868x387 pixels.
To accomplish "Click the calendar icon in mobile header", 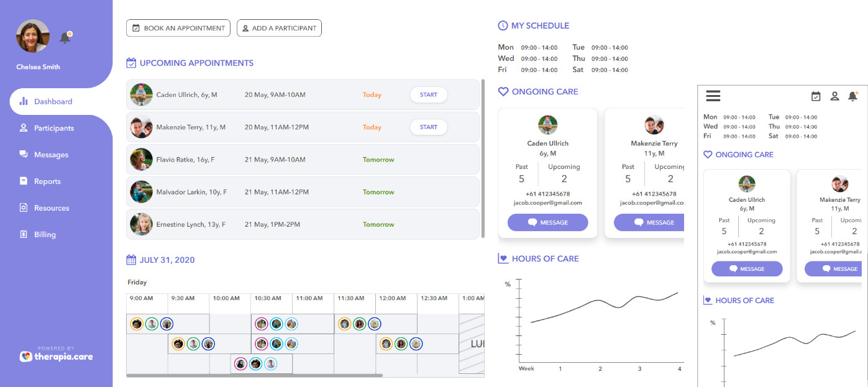I will pyautogui.click(x=816, y=96).
